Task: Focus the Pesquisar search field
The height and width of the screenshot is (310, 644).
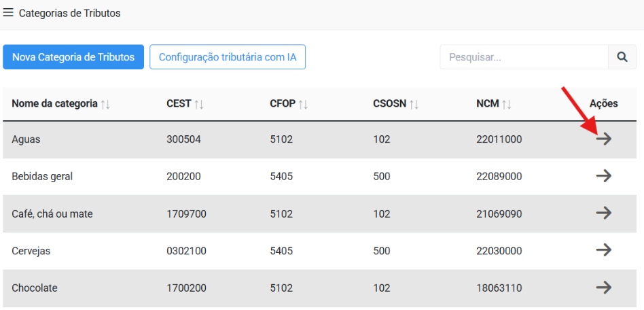Action: coord(524,57)
